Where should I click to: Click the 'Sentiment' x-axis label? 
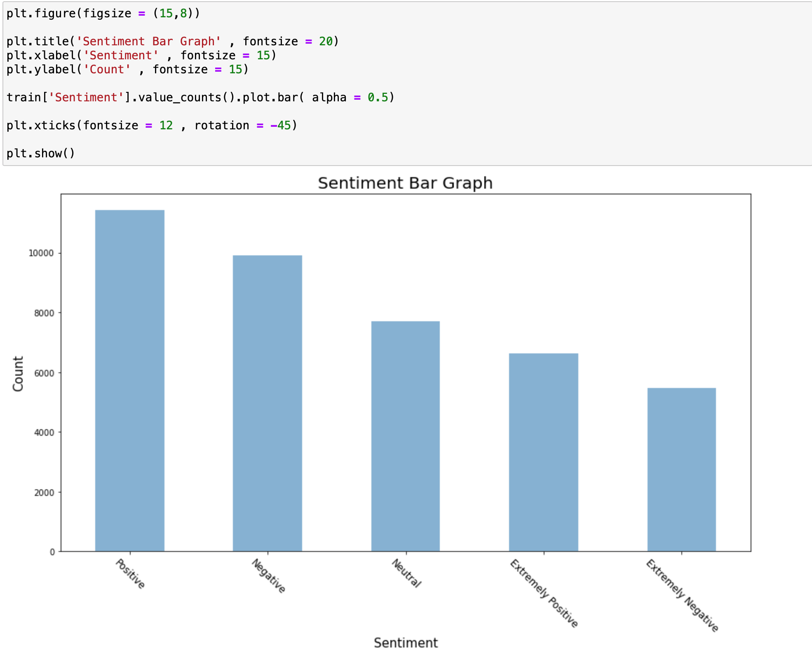click(406, 643)
